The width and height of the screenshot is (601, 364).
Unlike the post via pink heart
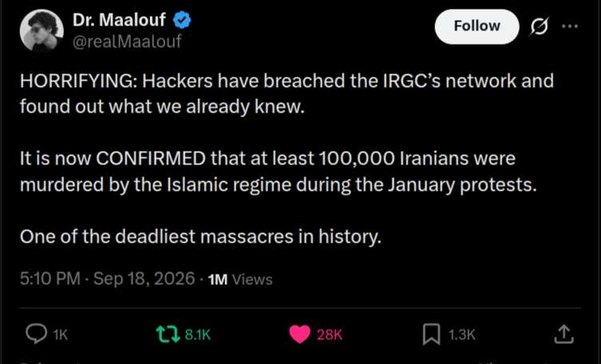point(300,334)
